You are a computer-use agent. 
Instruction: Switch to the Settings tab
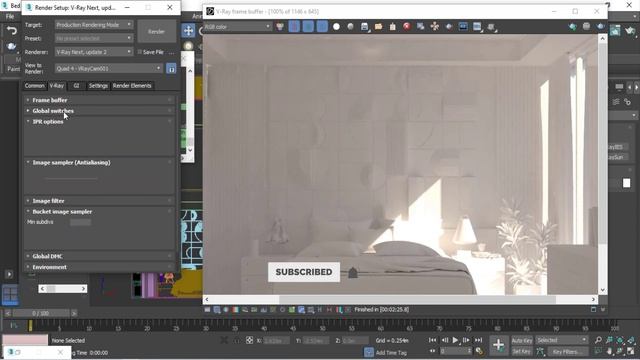(x=98, y=86)
